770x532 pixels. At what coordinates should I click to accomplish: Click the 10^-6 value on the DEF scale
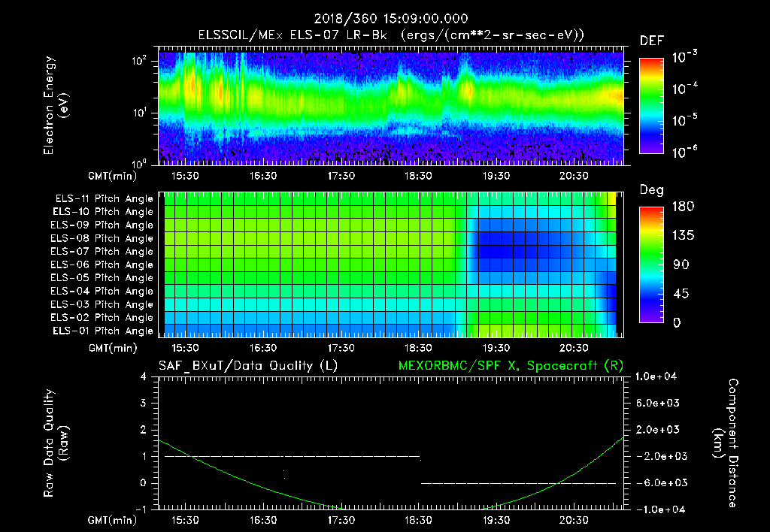tap(684, 152)
